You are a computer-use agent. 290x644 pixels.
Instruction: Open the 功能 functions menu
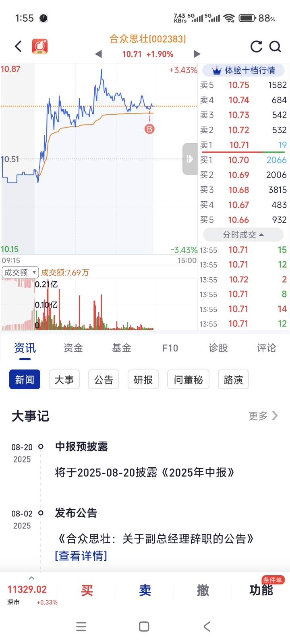tap(261, 590)
